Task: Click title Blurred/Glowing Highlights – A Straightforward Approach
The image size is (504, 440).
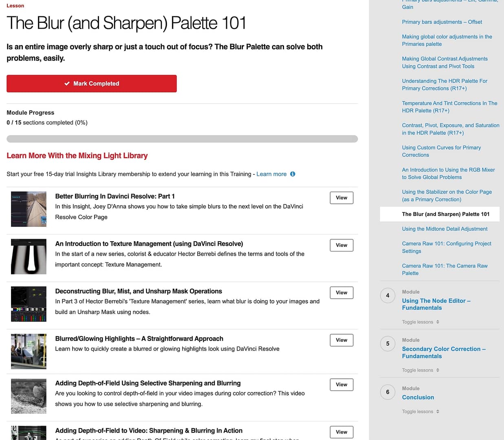Action: pyautogui.click(x=139, y=339)
